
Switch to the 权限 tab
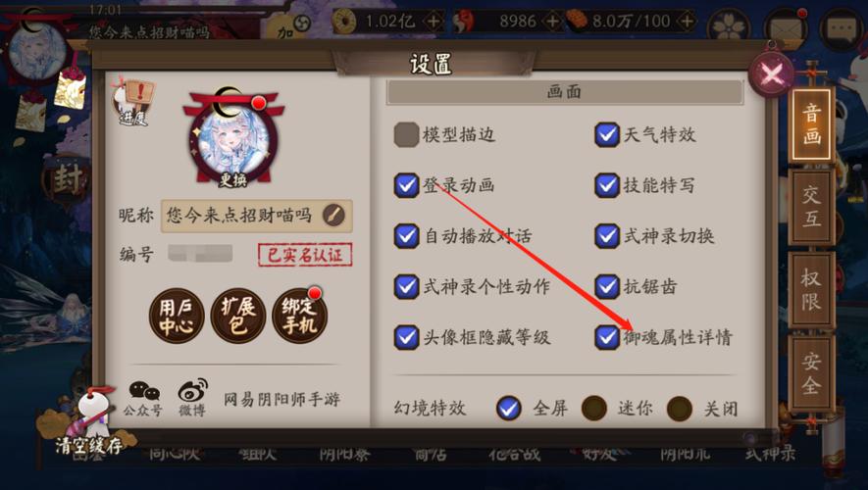tap(811, 289)
